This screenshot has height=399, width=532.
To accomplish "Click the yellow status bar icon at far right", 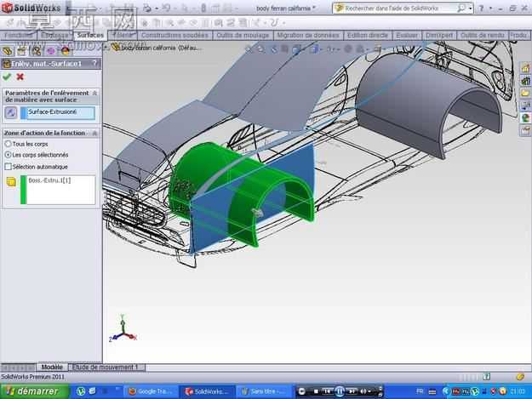I will (520, 376).
